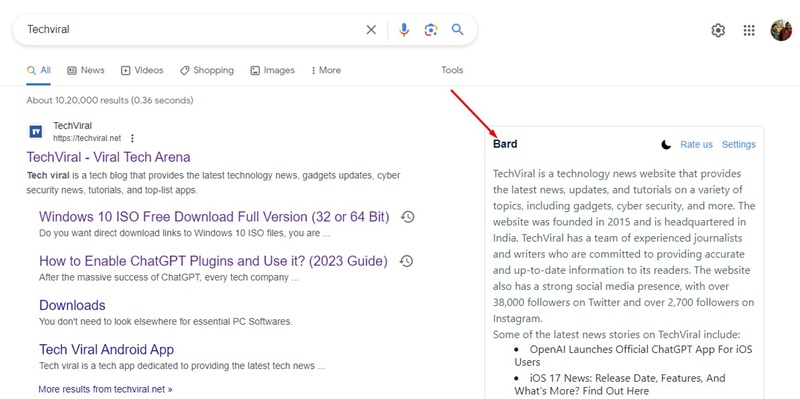Open the TechViral - Viral Tech Arena result
This screenshot has width=800, height=399.
[109, 157]
